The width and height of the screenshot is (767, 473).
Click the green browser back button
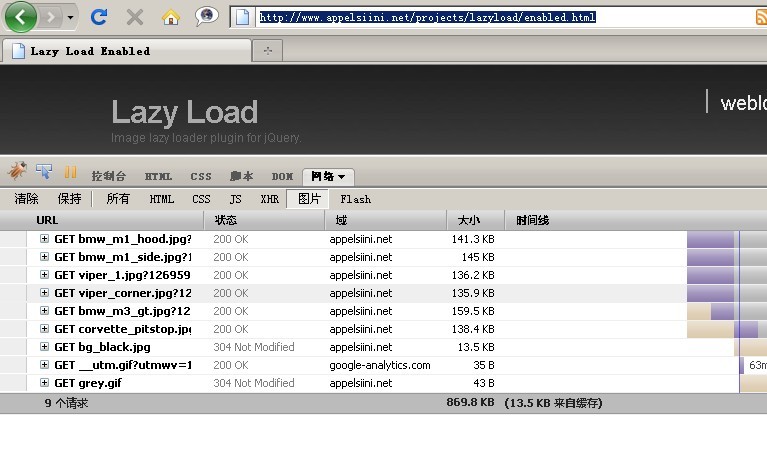(x=23, y=17)
